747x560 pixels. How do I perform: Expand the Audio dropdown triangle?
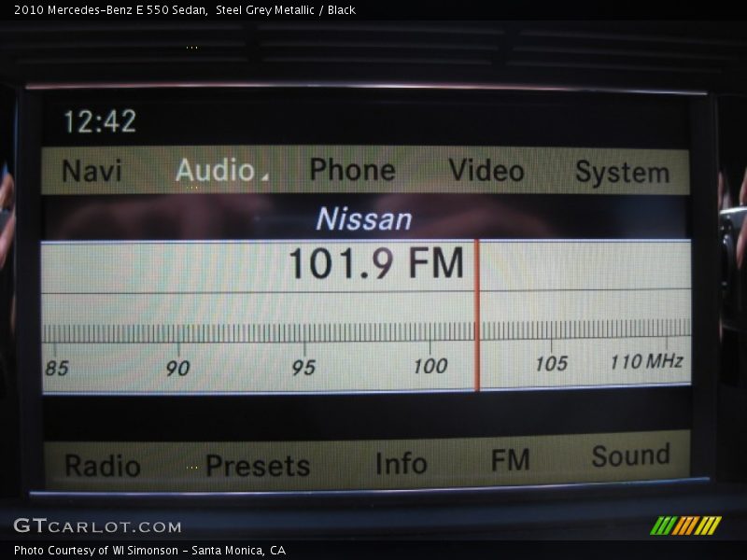[x=265, y=176]
